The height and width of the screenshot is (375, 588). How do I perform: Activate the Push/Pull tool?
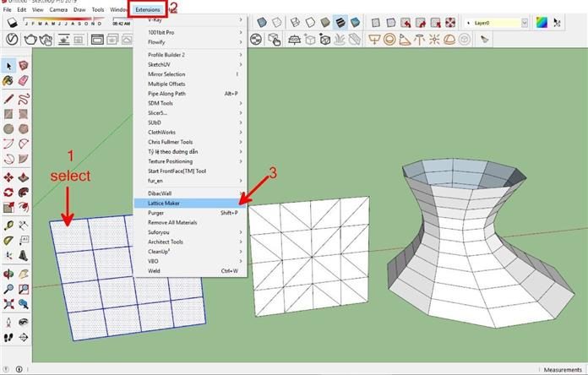(24, 177)
